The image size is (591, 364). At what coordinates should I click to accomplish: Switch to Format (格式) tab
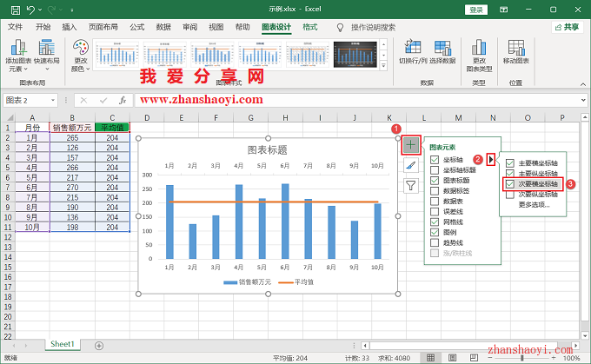309,27
